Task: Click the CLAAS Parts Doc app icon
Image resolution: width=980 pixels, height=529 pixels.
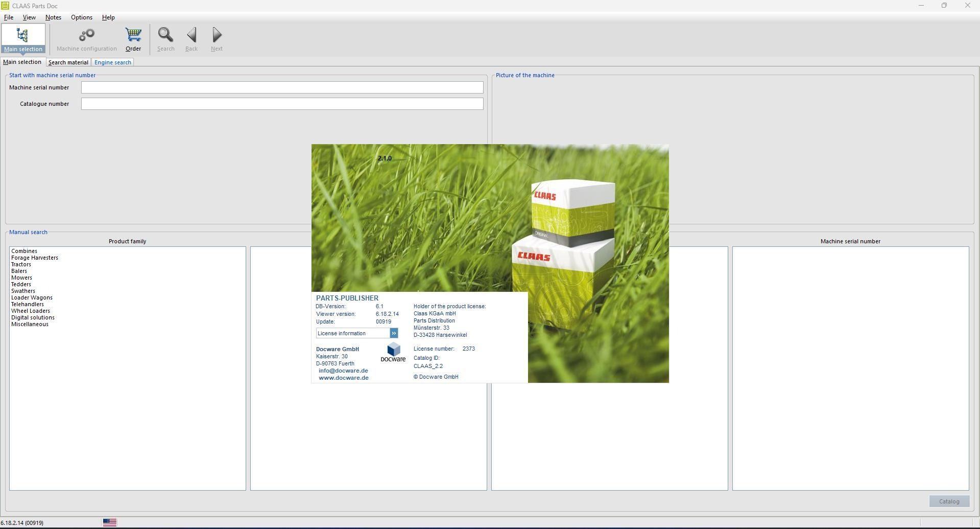Action: pos(5,6)
